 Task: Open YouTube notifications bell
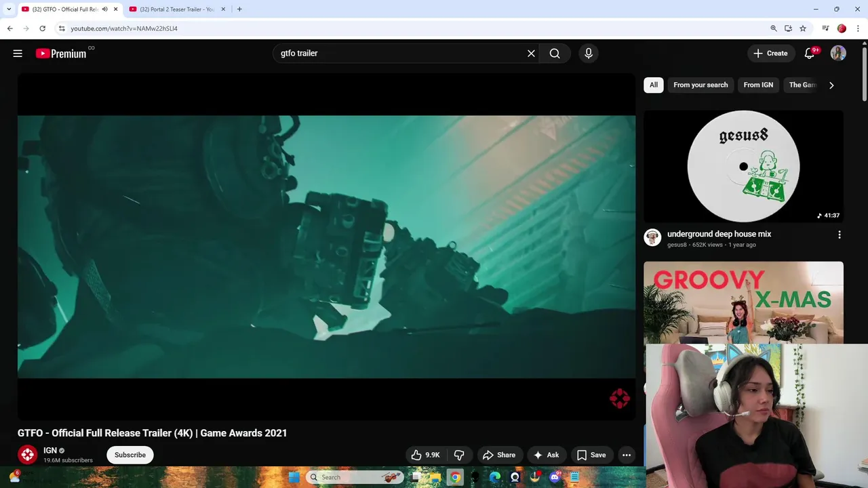(809, 54)
